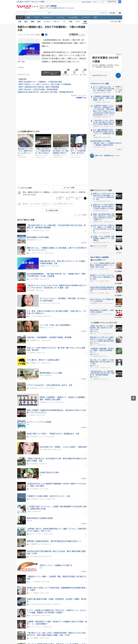The image size is (138, 644).
Task: Click the Yahoo! JAPAN ニュース logo
Action: point(28,7)
